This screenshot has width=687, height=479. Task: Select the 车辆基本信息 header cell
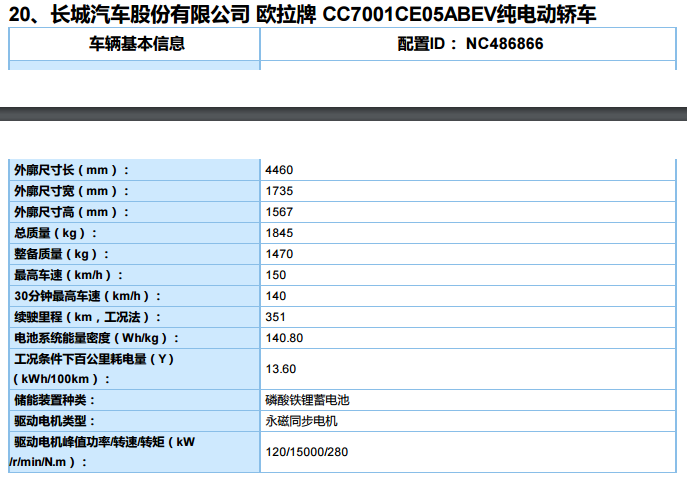point(137,44)
